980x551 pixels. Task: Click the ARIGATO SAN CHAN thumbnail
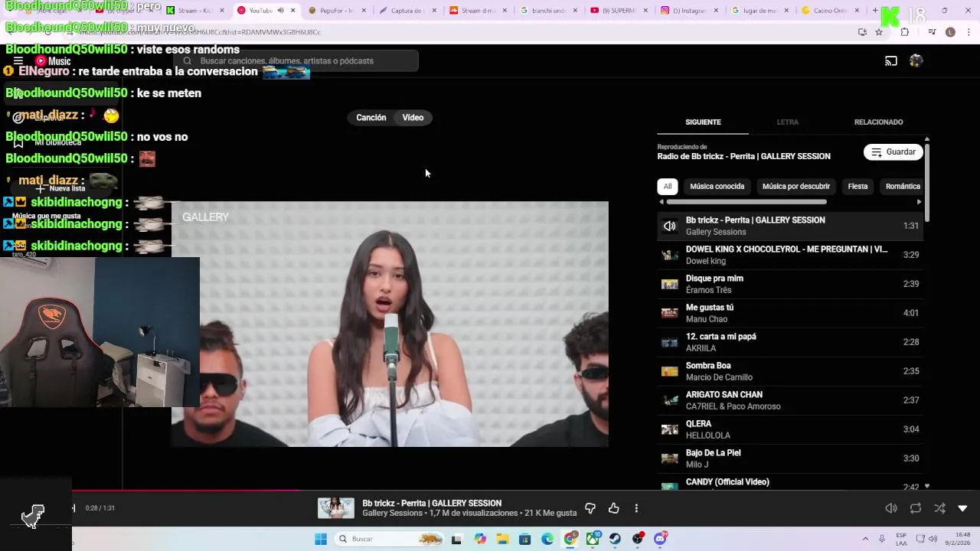[669, 400]
